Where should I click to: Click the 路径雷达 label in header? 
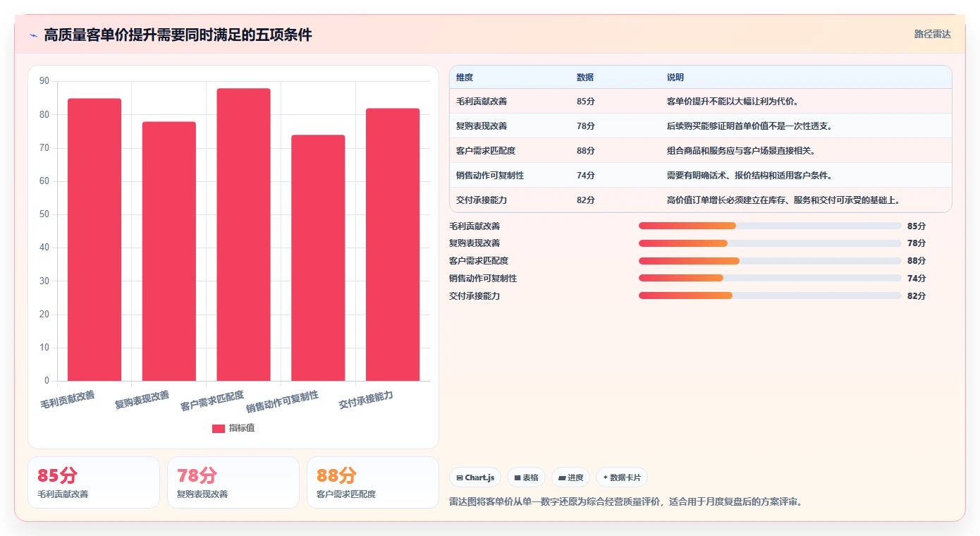933,34
